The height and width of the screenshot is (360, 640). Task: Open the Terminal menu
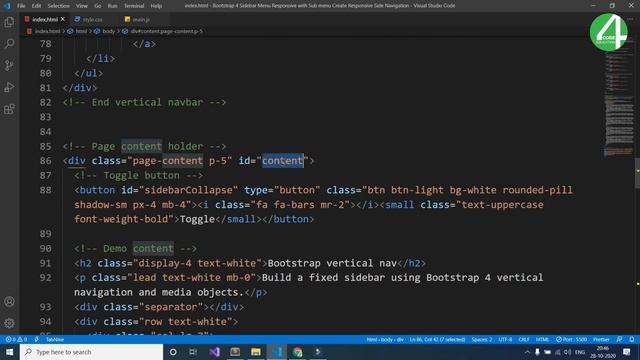pos(134,6)
